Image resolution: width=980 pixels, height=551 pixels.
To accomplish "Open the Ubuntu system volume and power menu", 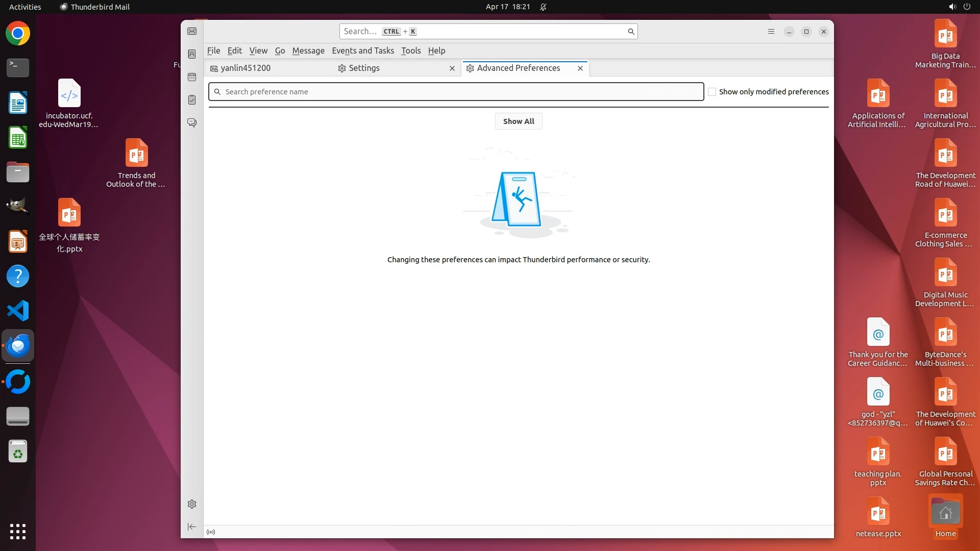I will click(x=959, y=7).
